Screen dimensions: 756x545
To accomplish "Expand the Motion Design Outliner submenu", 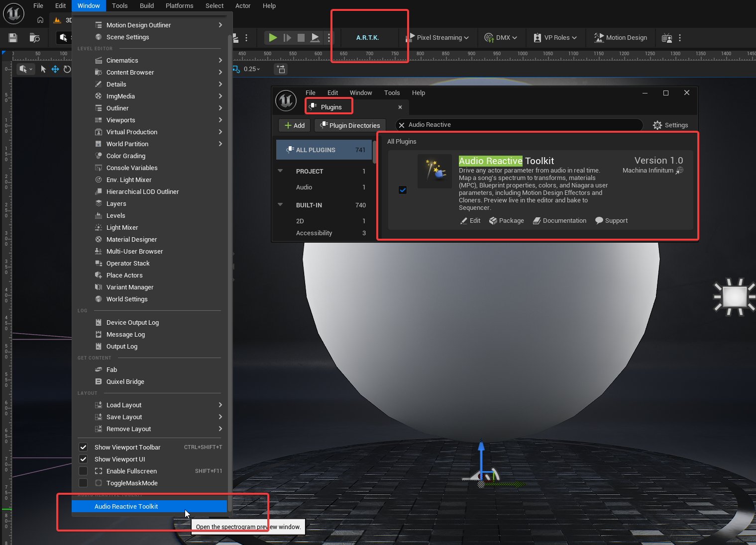I will click(149, 25).
